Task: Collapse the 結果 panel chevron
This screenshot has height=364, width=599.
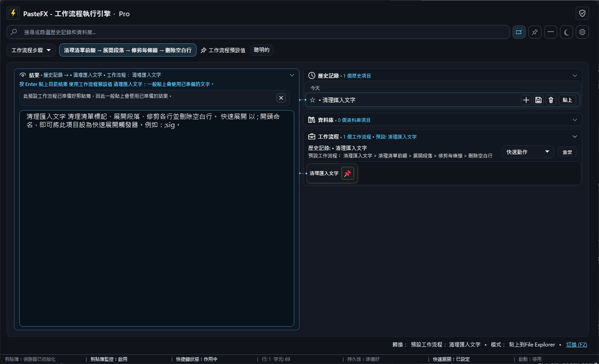Action: 292,75
